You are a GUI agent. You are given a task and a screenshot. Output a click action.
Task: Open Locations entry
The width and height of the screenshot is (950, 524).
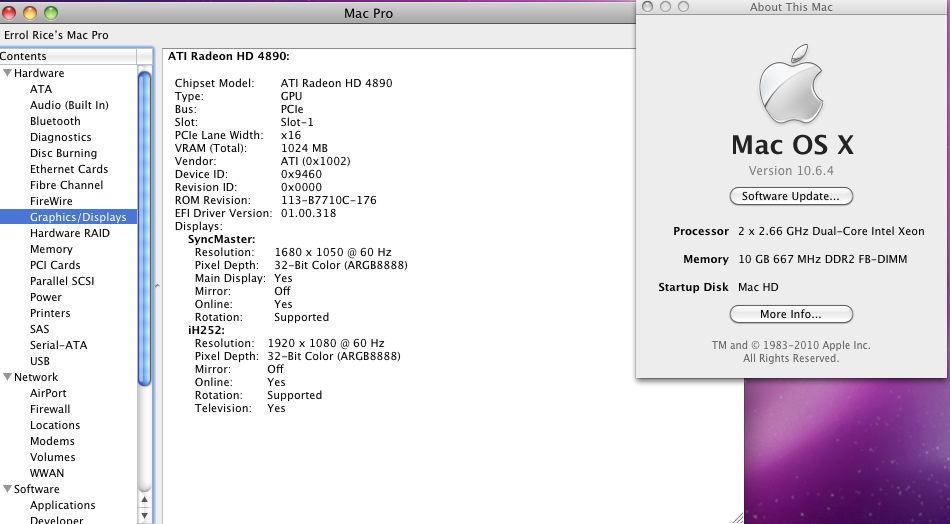pyautogui.click(x=55, y=425)
